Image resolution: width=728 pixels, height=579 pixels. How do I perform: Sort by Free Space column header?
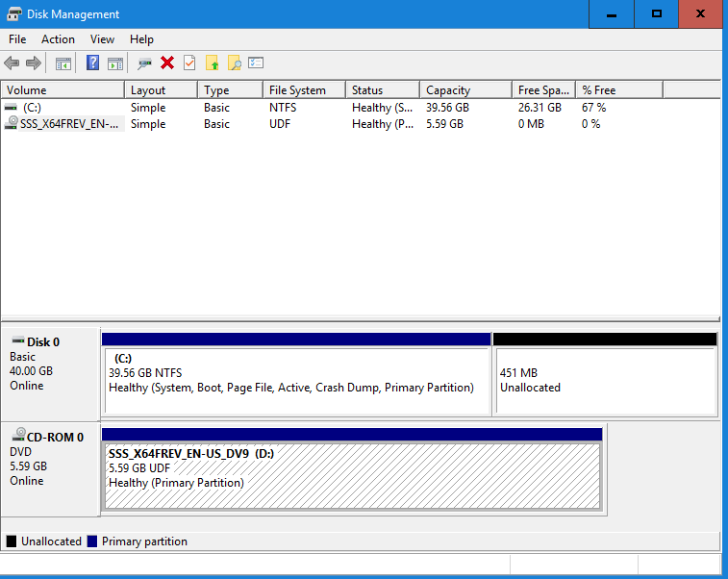(543, 90)
